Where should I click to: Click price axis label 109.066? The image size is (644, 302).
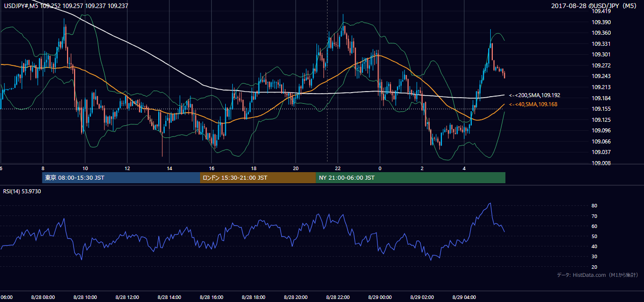(601, 141)
